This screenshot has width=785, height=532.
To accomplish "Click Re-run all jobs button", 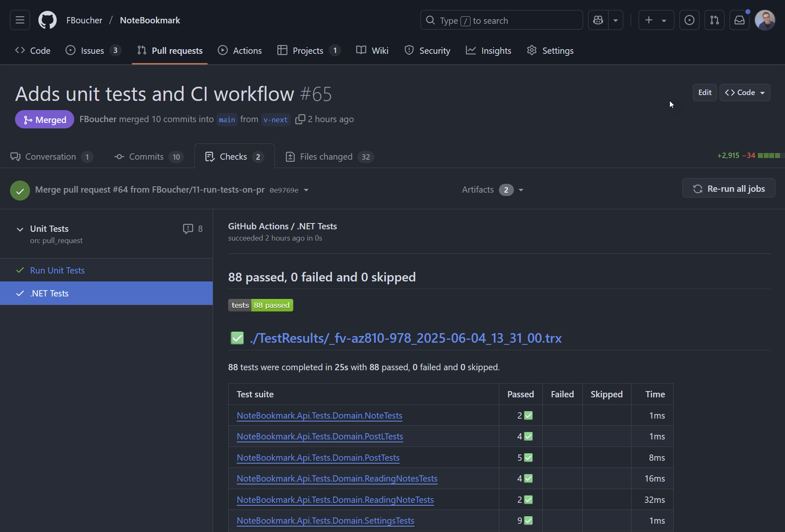I will point(729,188).
